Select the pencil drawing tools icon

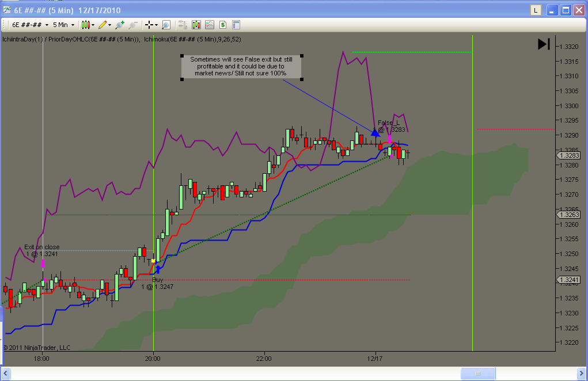103,25
